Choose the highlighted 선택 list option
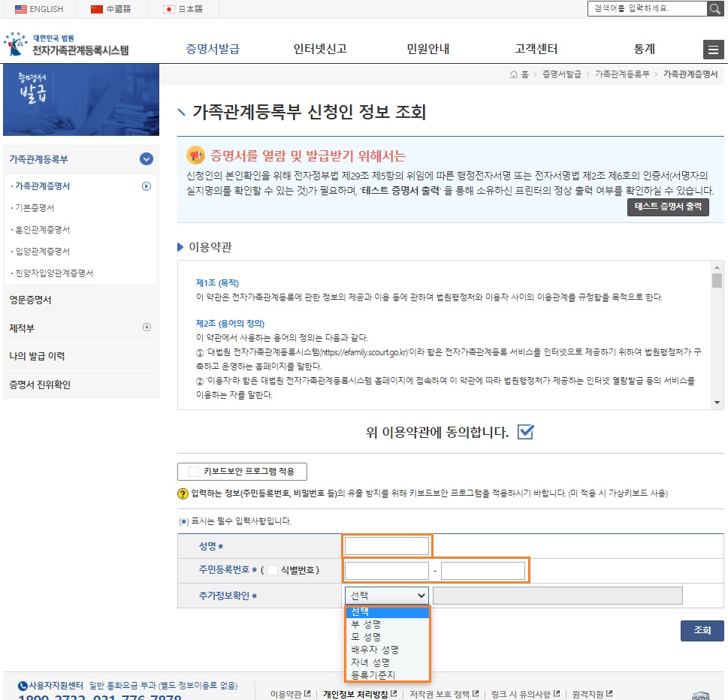 pyautogui.click(x=387, y=612)
